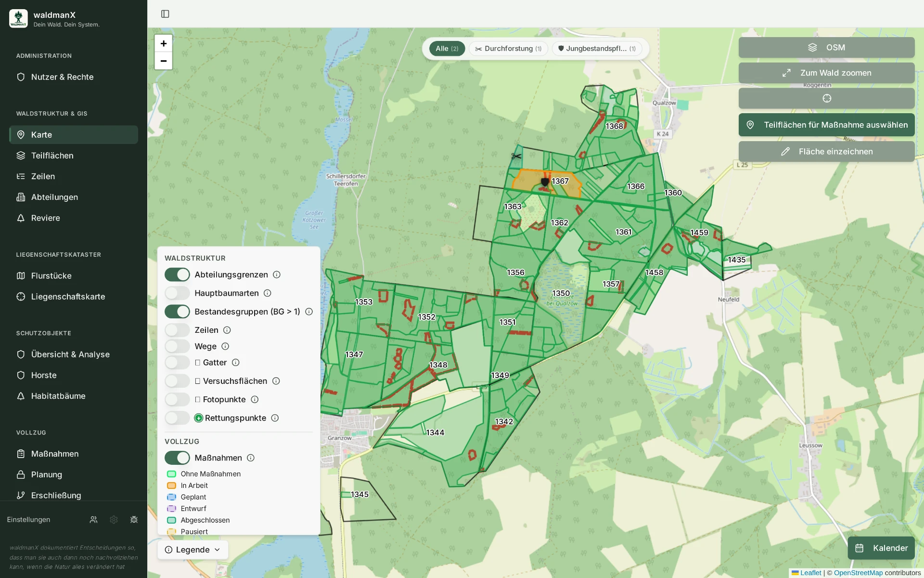This screenshot has height=578, width=924.
Task: Open the gear settings icon in sidebar footer
Action: [x=114, y=520]
